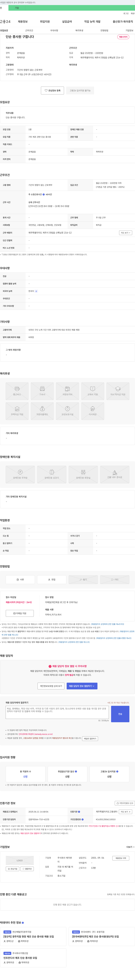This screenshot has width=135, height=980.
Task: Click the 채용시까지 status badge
Action: (123, 37)
